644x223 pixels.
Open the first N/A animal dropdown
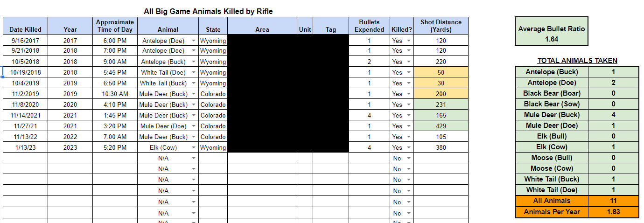(x=194, y=158)
